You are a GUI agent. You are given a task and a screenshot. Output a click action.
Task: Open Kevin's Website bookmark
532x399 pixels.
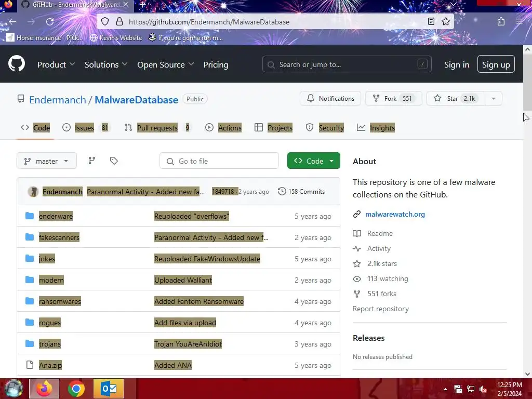coord(116,37)
